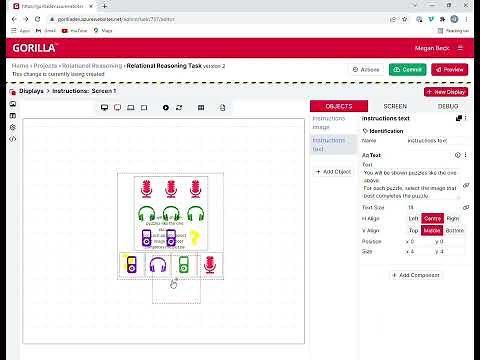Open the spreadsheet icon in left sidebar
The image size is (480, 360).
(13, 116)
